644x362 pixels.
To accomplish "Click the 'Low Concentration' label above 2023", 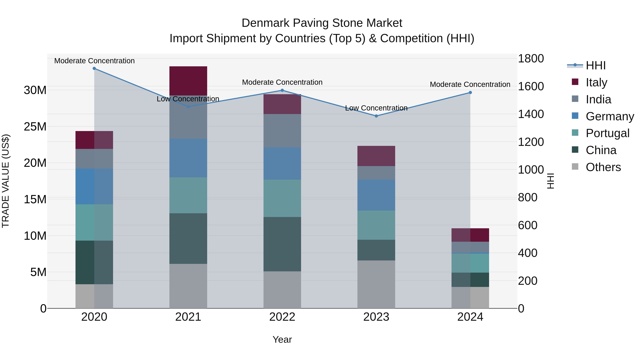I will pyautogui.click(x=376, y=108).
